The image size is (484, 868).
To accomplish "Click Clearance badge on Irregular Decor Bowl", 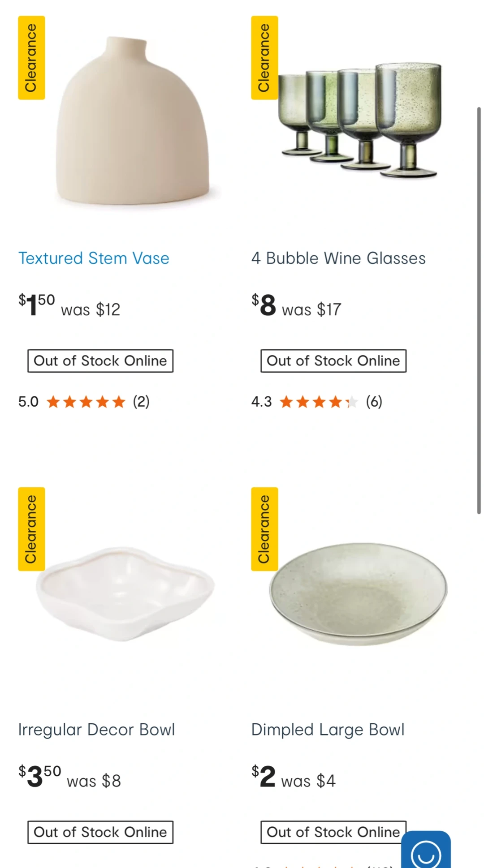I will (31, 529).
